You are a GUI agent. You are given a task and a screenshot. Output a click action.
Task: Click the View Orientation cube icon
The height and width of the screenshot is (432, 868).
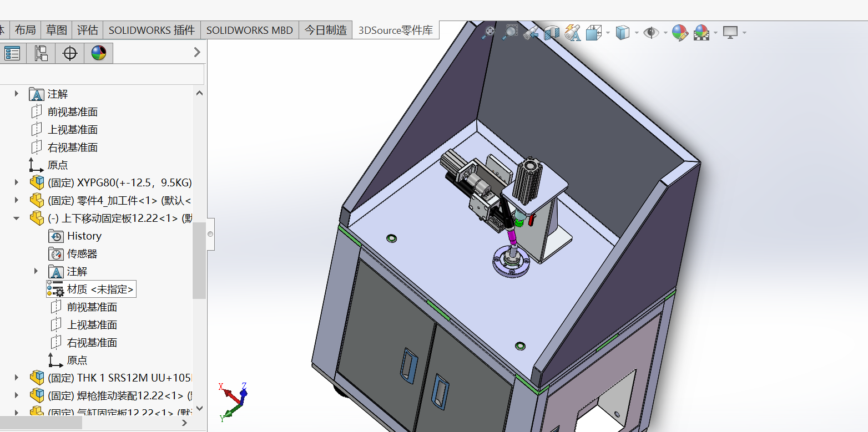click(x=594, y=33)
